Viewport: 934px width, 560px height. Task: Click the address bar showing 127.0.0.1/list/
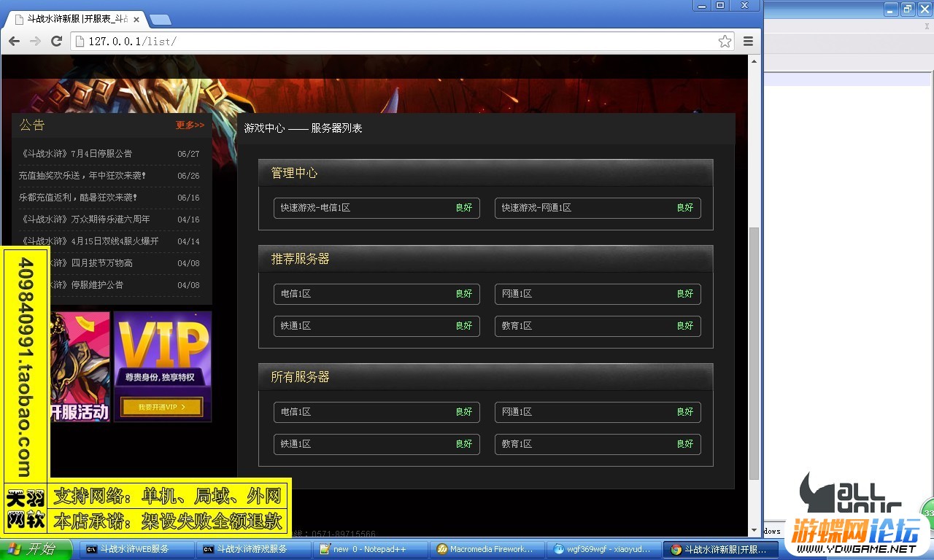point(401,42)
